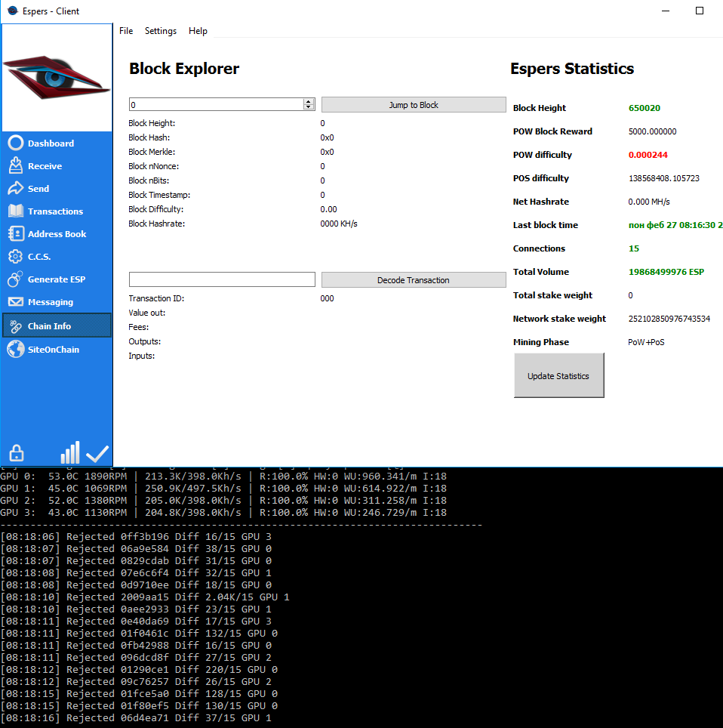This screenshot has width=723, height=728.
Task: Click the C.C.S. gear icon
Action: (x=15, y=256)
